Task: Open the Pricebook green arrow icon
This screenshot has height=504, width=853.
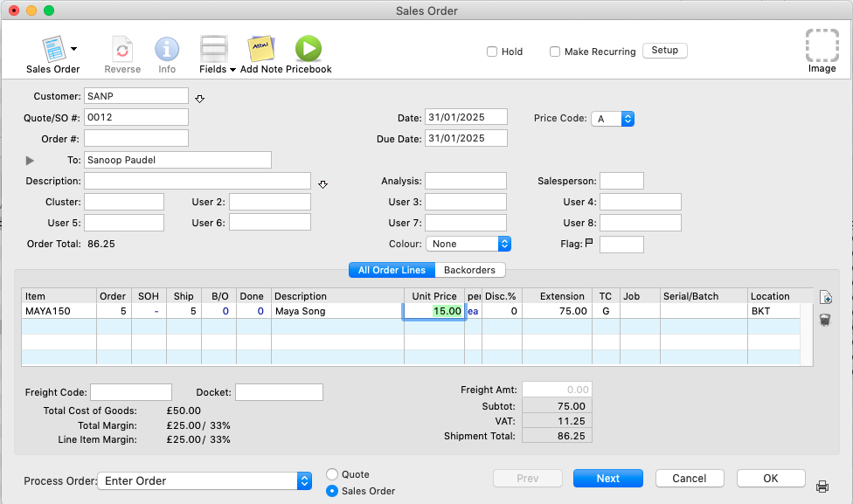Action: 309,49
